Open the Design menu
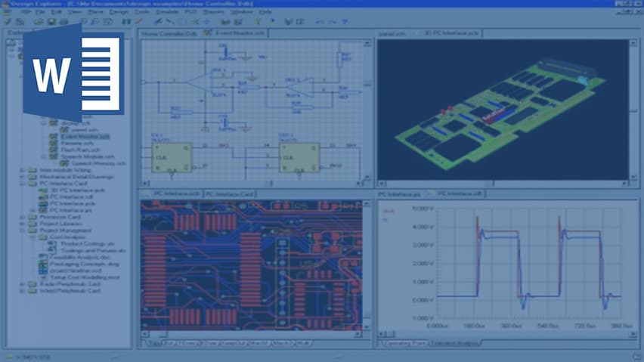 click(119, 12)
